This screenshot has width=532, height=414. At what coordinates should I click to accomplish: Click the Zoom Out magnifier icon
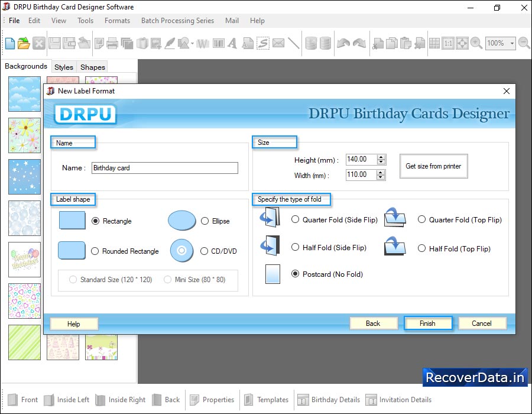click(x=524, y=43)
